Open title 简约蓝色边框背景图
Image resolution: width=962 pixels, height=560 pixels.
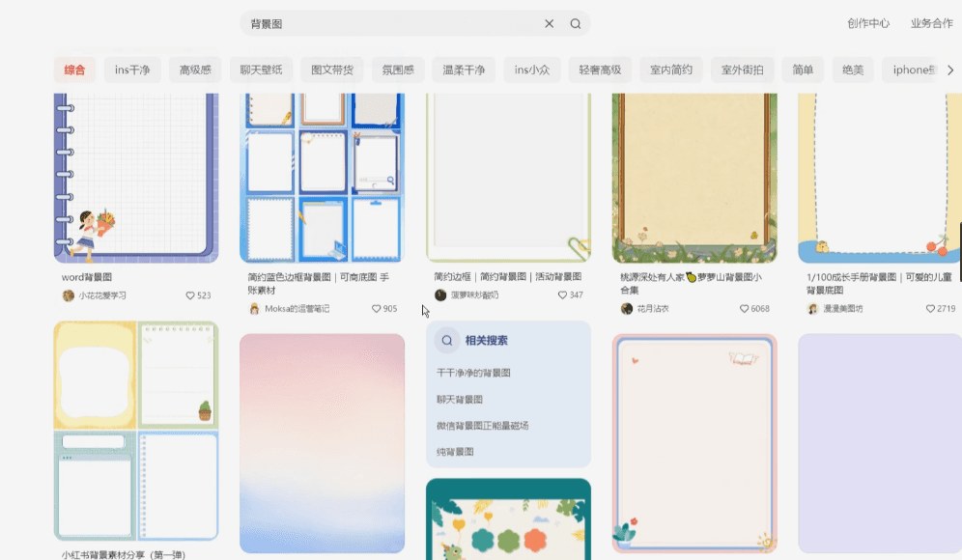pyautogui.click(x=319, y=283)
